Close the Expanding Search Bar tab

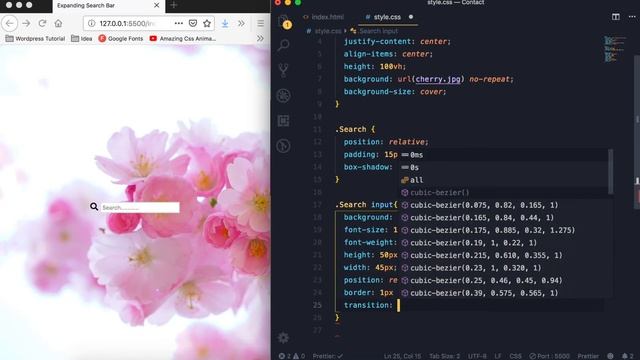157,6
